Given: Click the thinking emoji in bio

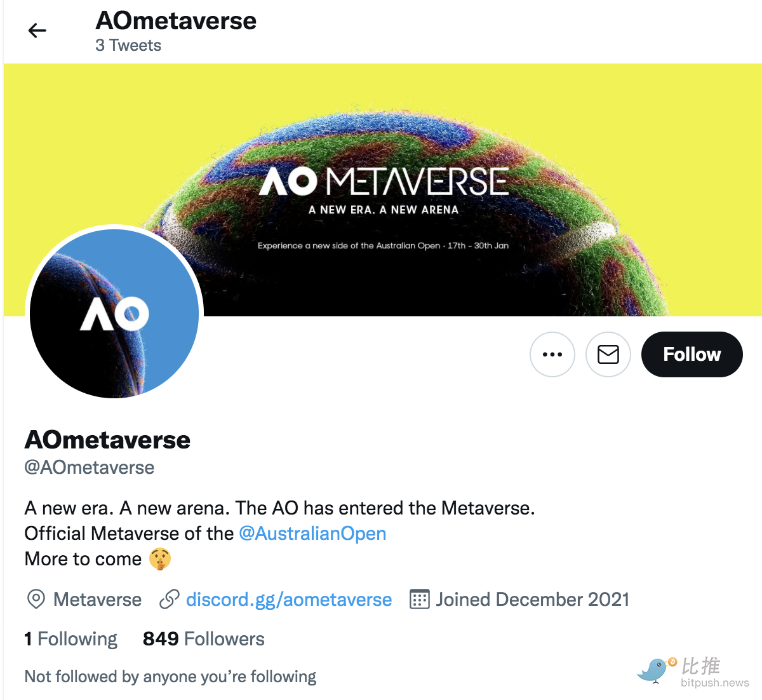Looking at the screenshot, I should tap(160, 559).
